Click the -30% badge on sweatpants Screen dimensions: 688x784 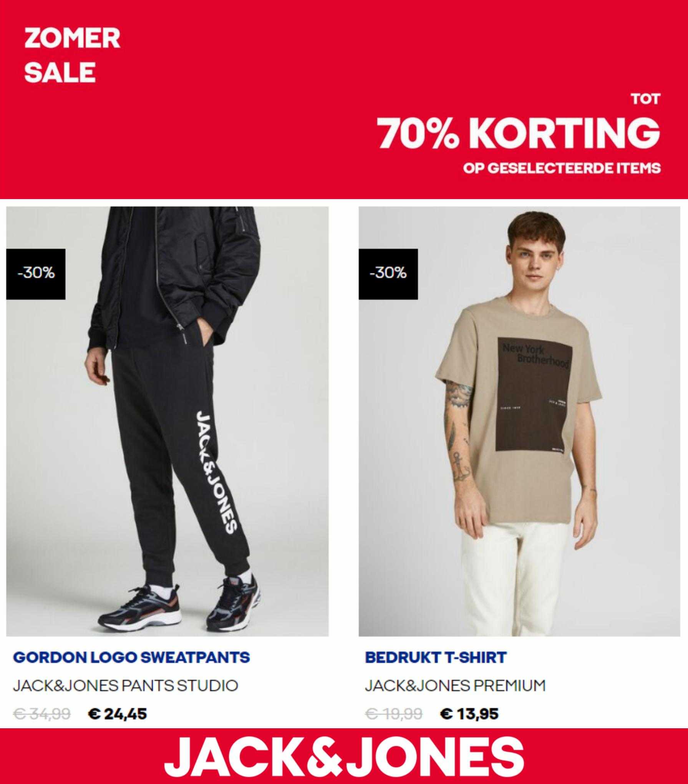36,274
